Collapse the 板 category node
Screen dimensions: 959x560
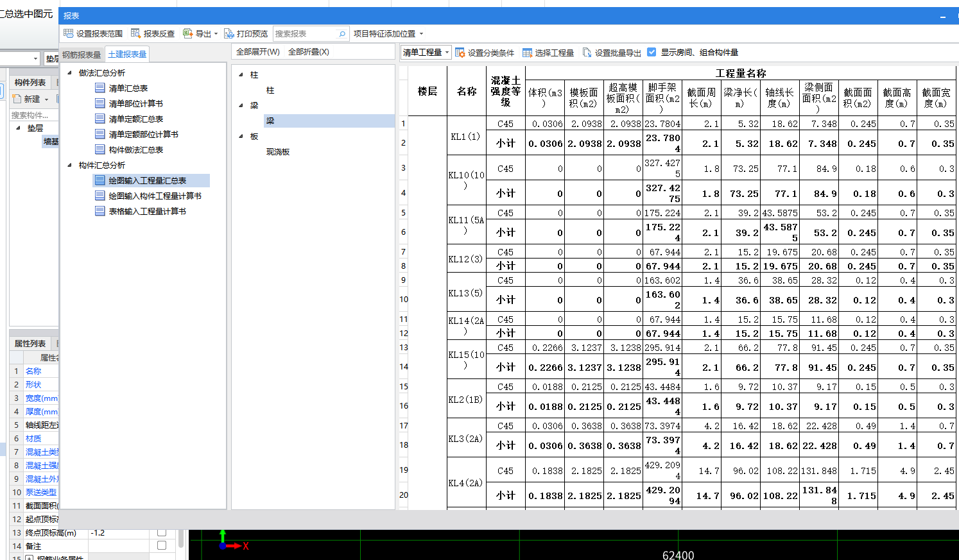(241, 136)
